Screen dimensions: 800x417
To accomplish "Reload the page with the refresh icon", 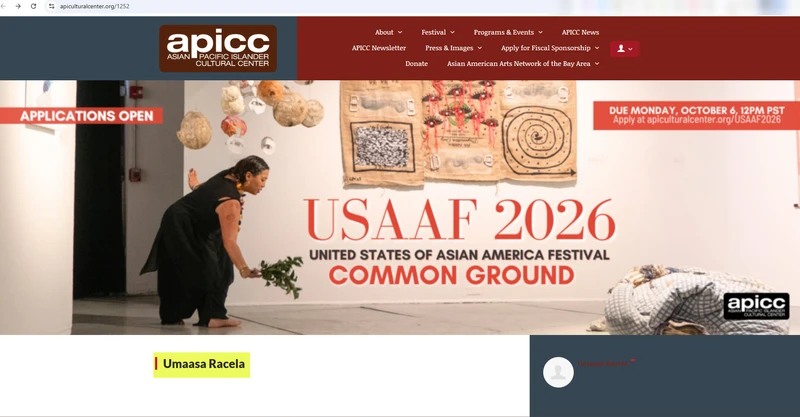I will [34, 6].
